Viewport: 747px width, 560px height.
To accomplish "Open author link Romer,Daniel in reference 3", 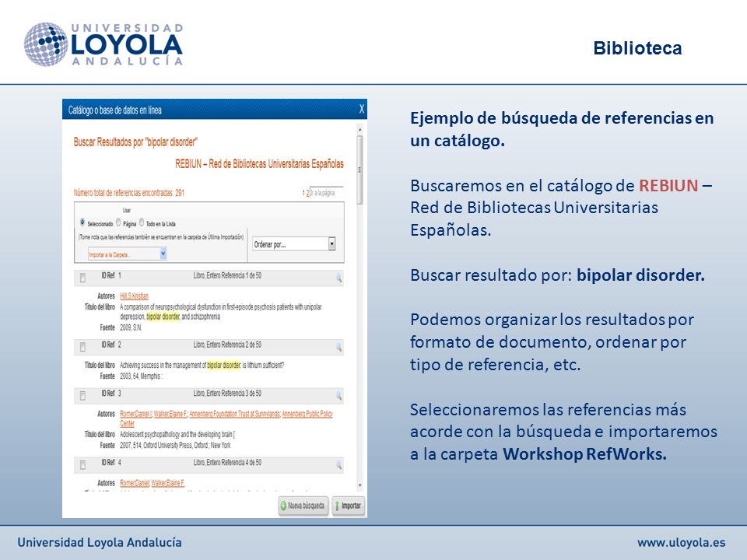I will click(135, 414).
